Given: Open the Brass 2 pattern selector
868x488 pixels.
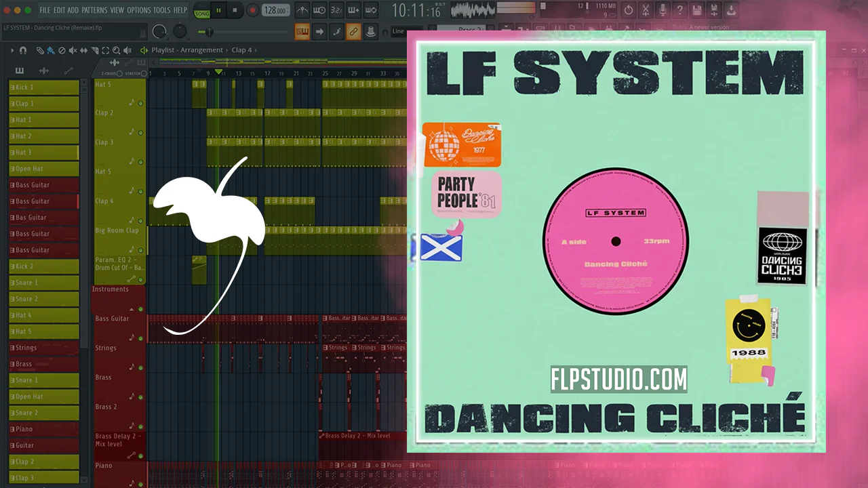Looking at the screenshot, I should tap(465, 30).
